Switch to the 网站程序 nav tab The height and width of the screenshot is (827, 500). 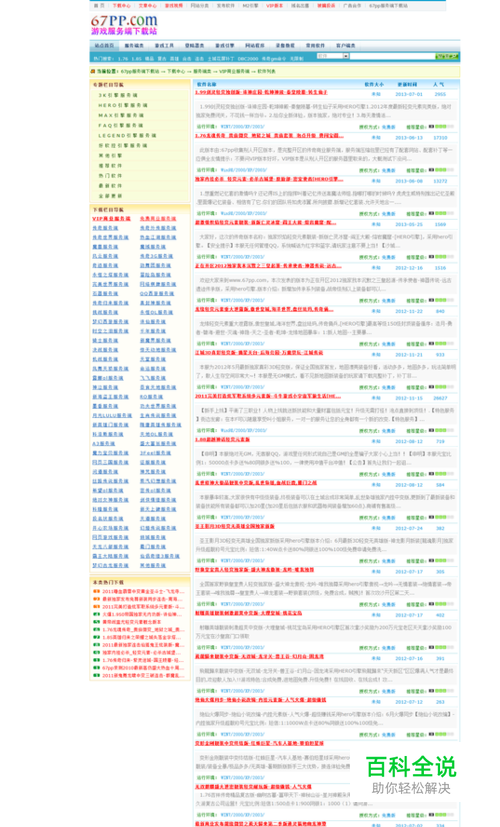click(255, 46)
